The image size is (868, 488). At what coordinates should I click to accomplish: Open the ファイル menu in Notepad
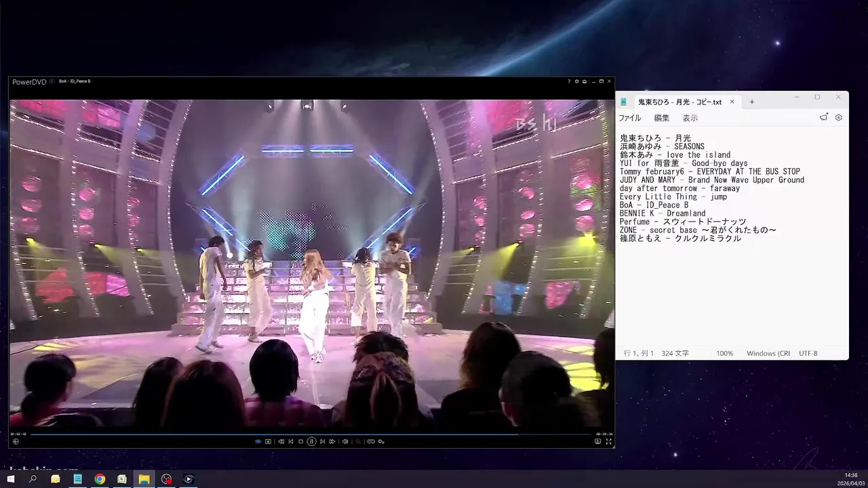coord(629,118)
